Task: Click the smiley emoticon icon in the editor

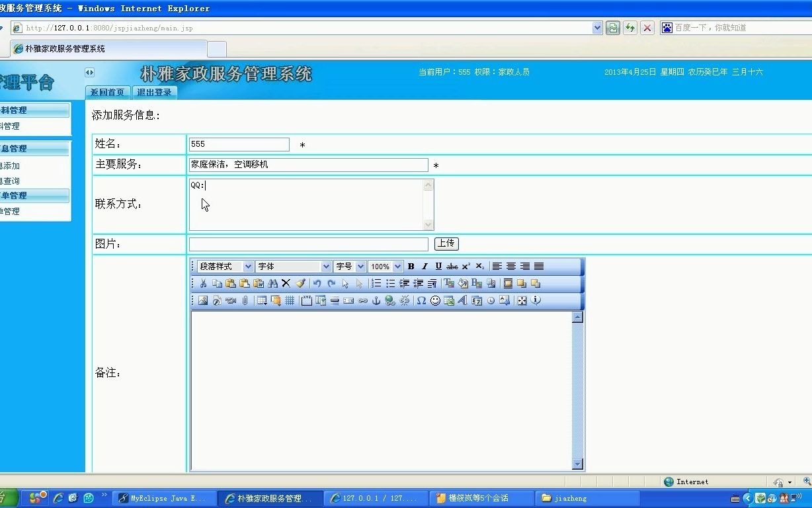Action: pyautogui.click(x=434, y=301)
